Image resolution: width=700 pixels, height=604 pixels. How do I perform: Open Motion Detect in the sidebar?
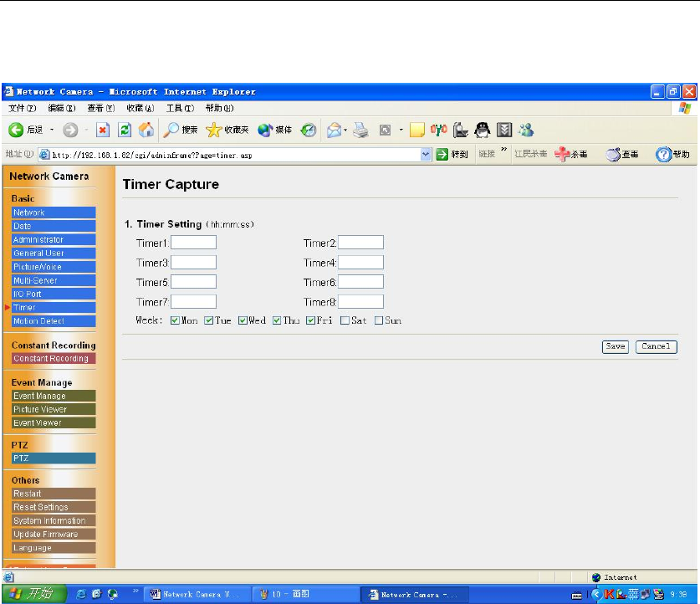[x=38, y=321]
